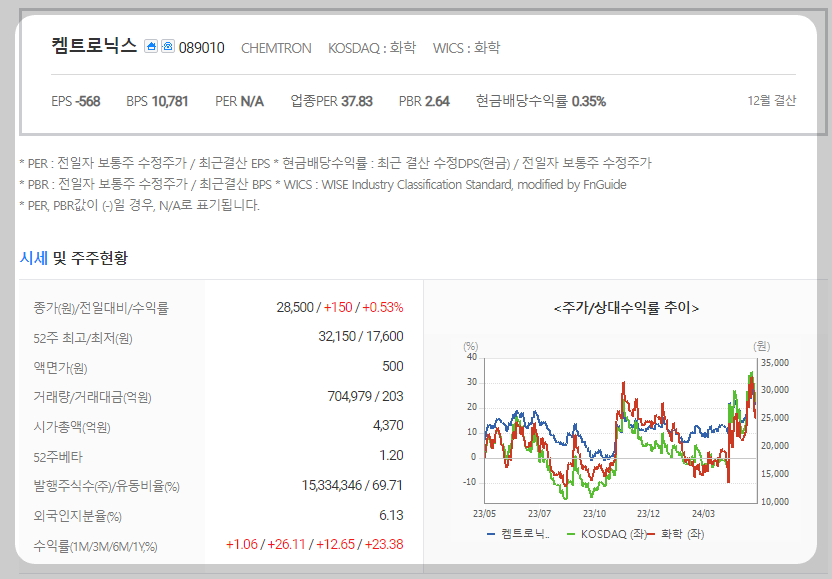Image resolution: width=832 pixels, height=579 pixels.
Task: Click the stock code 089010
Action: [x=202, y=48]
